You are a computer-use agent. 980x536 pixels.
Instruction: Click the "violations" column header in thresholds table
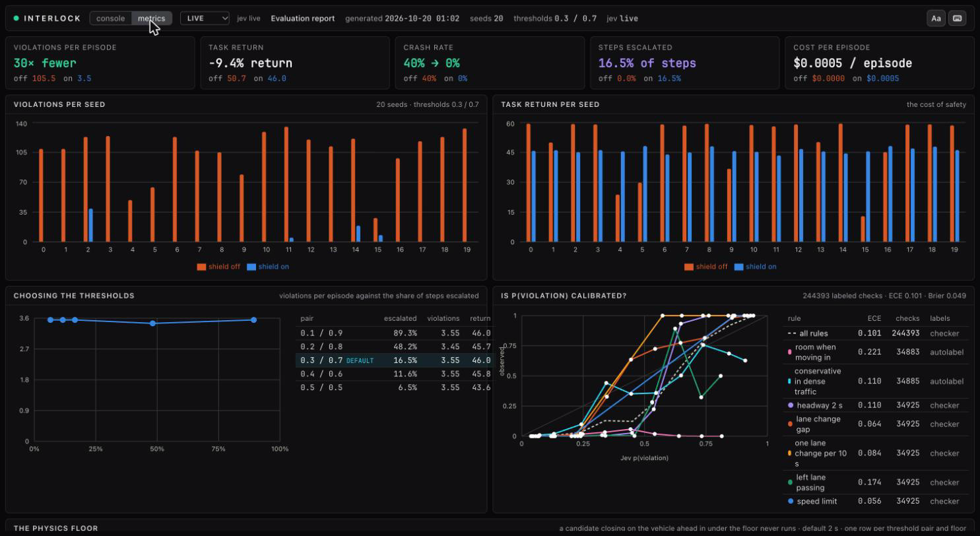click(x=443, y=318)
